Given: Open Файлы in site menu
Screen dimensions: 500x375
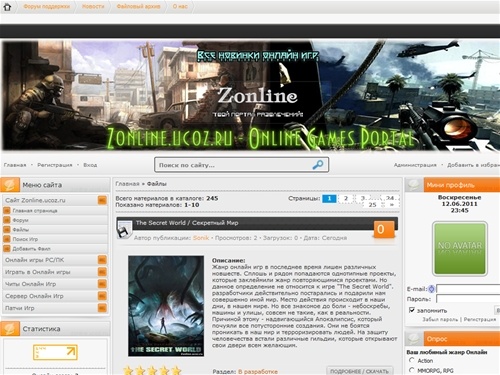Looking at the screenshot, I should click(21, 230).
